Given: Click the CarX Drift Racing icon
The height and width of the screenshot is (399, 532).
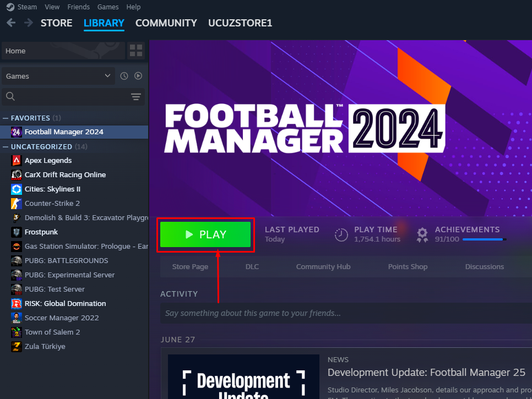Looking at the screenshot, I should pyautogui.click(x=17, y=175).
